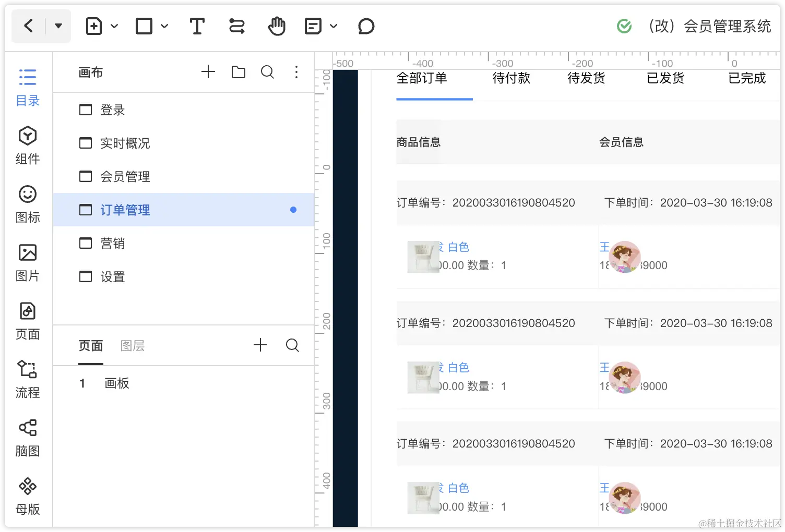Switch to the 待发货 tab
The width and height of the screenshot is (785, 532).
click(x=587, y=78)
